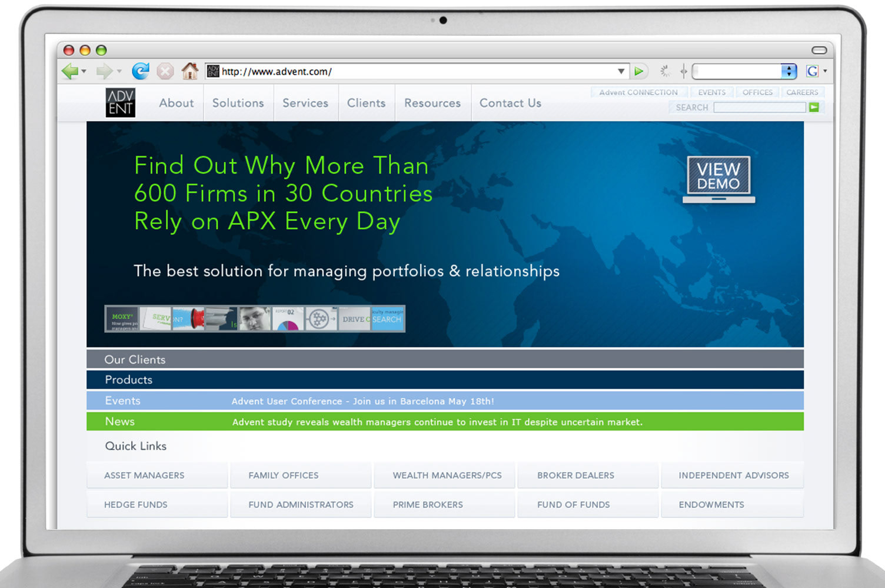Click in the browser toolbar search box
Screen dimensions: 885x588
737,72
